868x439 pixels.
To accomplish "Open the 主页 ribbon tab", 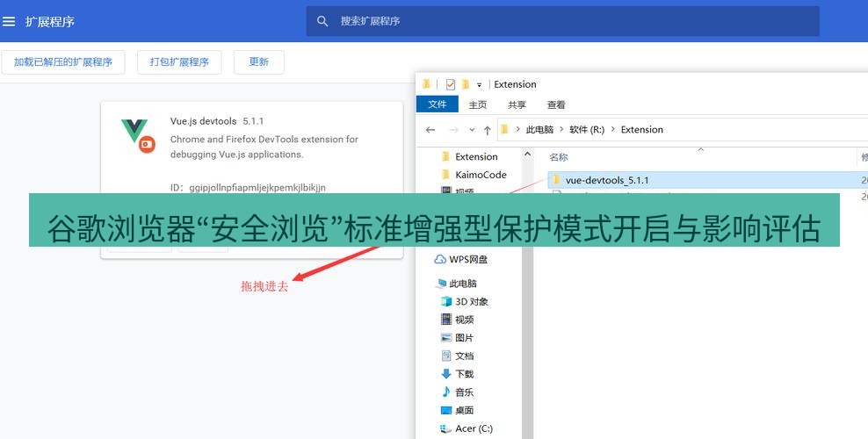I will pos(478,104).
